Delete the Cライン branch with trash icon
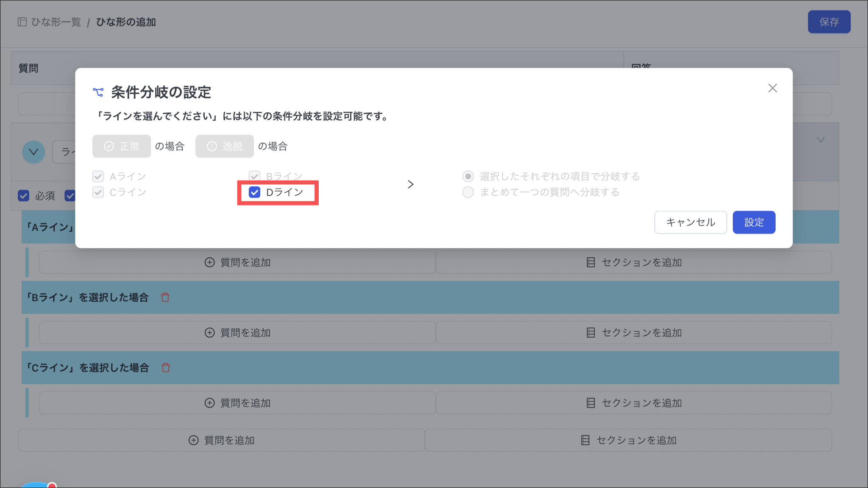This screenshot has height=488, width=868. 166,368
